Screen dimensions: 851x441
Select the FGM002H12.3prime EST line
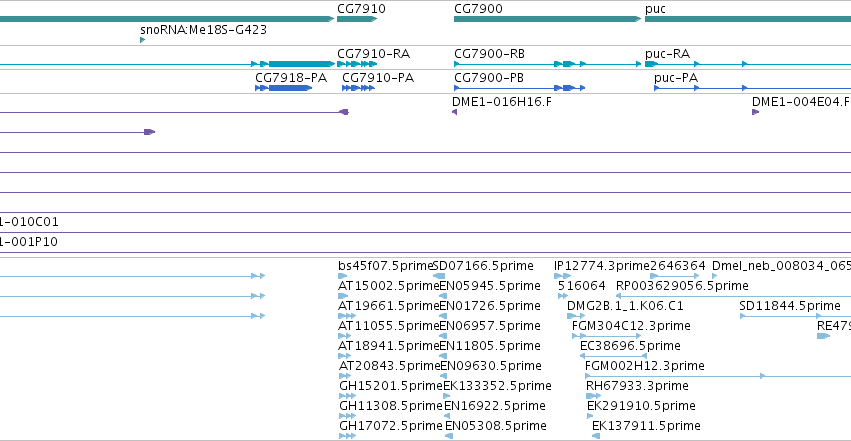pyautogui.click(x=718, y=376)
